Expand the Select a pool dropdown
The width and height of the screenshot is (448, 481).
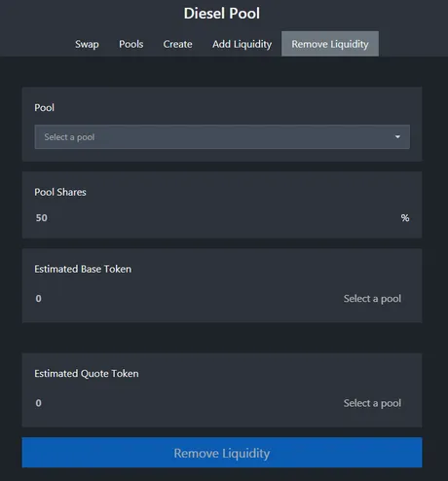tap(222, 137)
